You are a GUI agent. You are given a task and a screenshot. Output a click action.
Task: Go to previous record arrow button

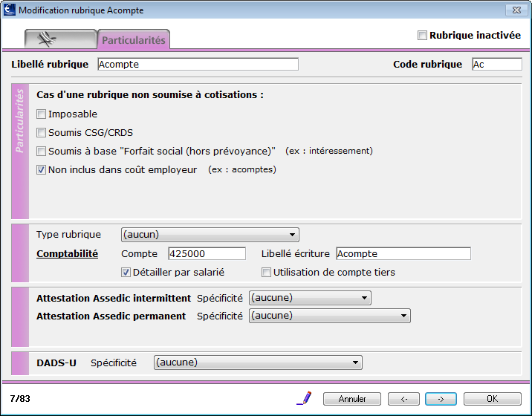[403, 399]
